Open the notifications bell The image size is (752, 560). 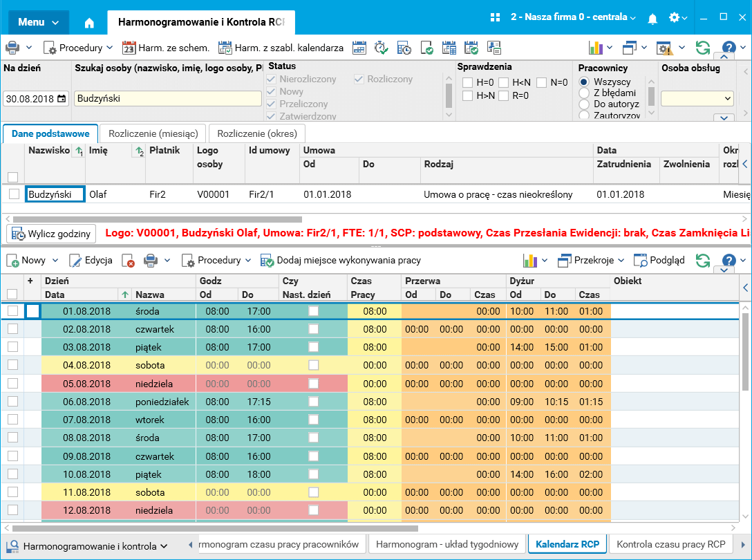(x=652, y=18)
